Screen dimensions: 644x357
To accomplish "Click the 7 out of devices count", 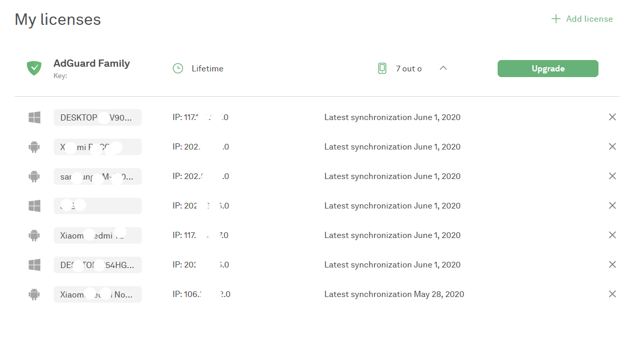I will (409, 69).
